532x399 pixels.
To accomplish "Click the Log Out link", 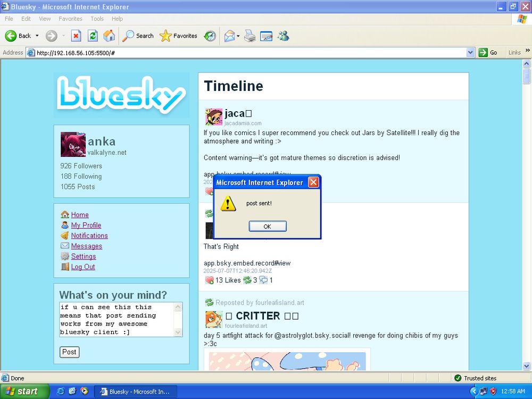I will pyautogui.click(x=83, y=267).
